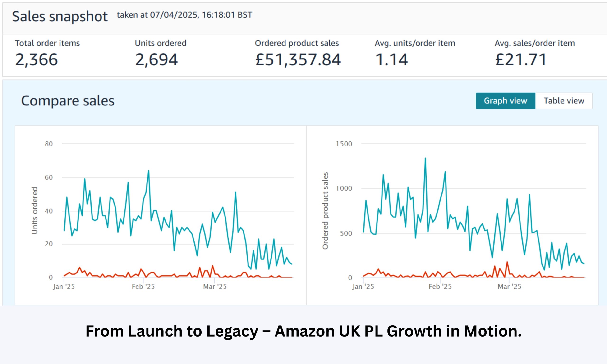Click Jan '25 marker on Units ordered chart
The width and height of the screenshot is (607, 364).
tap(64, 286)
